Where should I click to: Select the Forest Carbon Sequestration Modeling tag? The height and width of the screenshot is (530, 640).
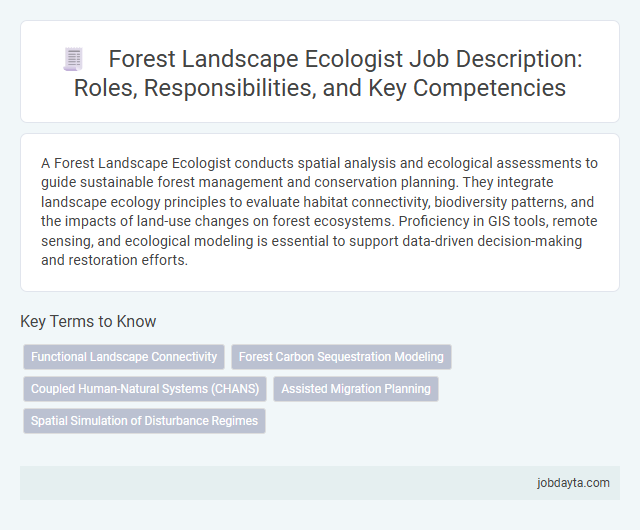coord(341,357)
